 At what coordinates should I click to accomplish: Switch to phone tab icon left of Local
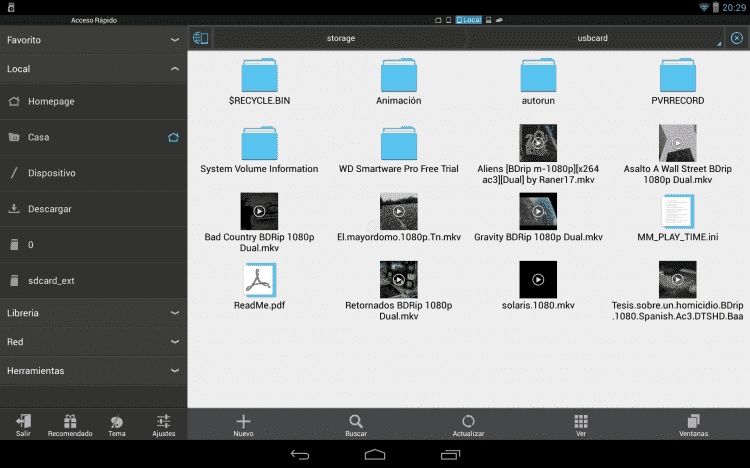coord(448,20)
